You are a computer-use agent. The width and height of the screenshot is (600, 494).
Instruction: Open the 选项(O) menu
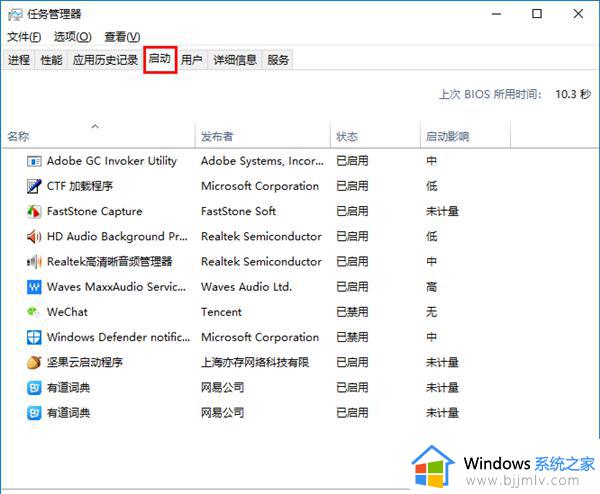pyautogui.click(x=73, y=37)
